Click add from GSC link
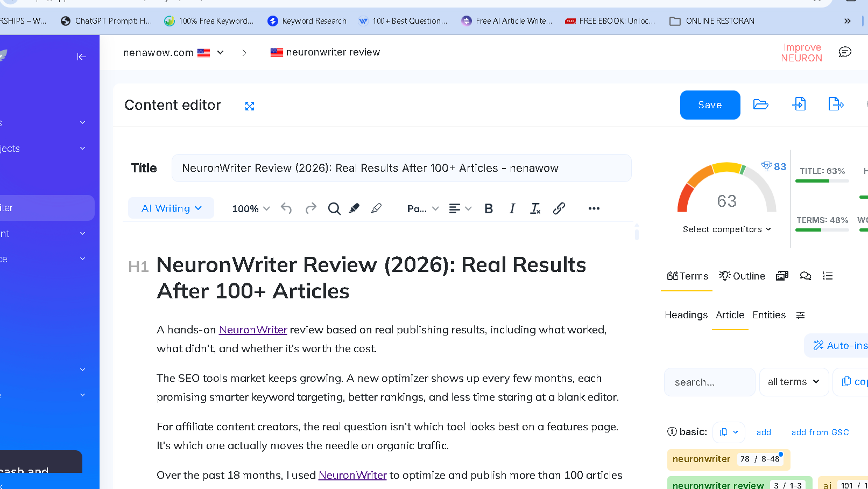Viewport: 868px width, 489px height. pos(820,432)
